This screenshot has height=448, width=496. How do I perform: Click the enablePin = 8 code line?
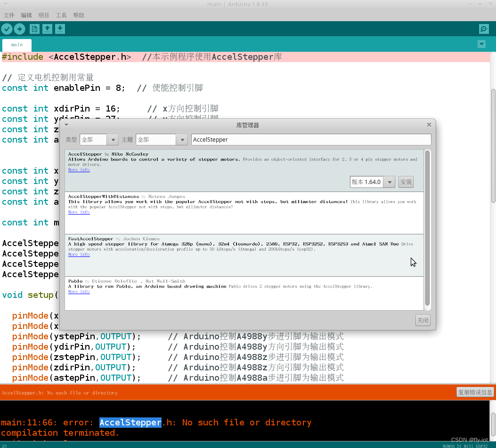point(102,88)
